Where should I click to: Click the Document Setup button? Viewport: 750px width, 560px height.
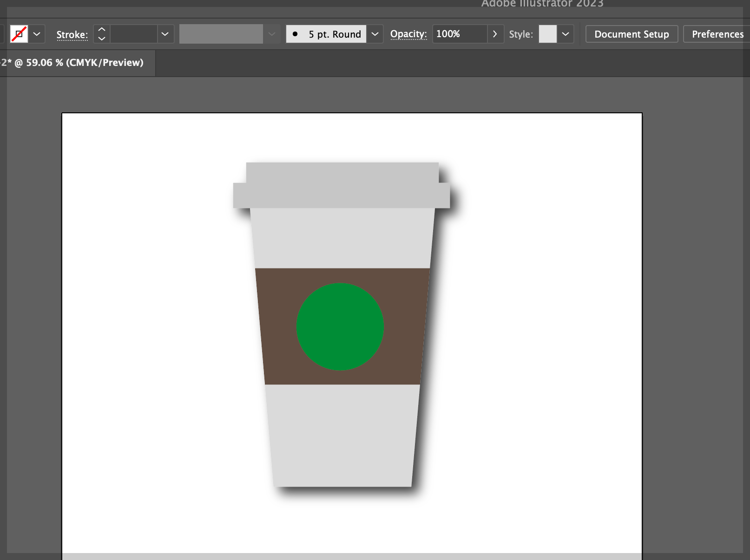[x=632, y=34]
